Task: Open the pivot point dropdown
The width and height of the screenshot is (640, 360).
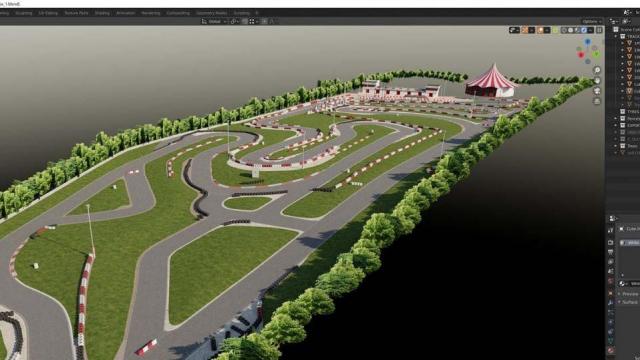Action: pyautogui.click(x=234, y=22)
